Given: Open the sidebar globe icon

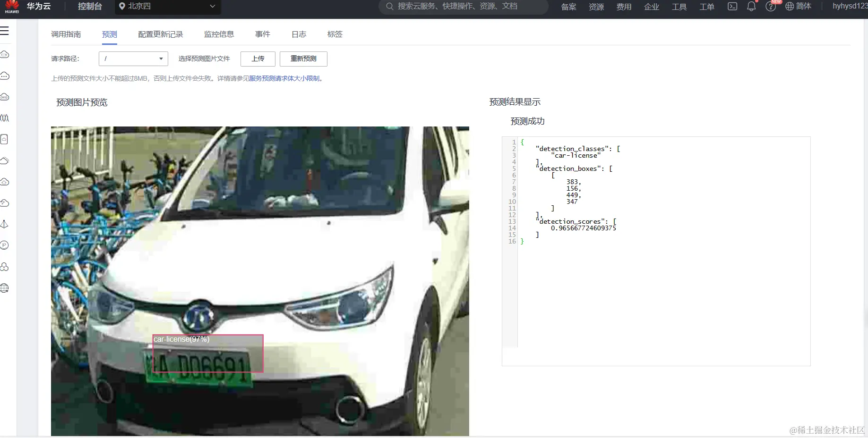Looking at the screenshot, I should pyautogui.click(x=5, y=288).
